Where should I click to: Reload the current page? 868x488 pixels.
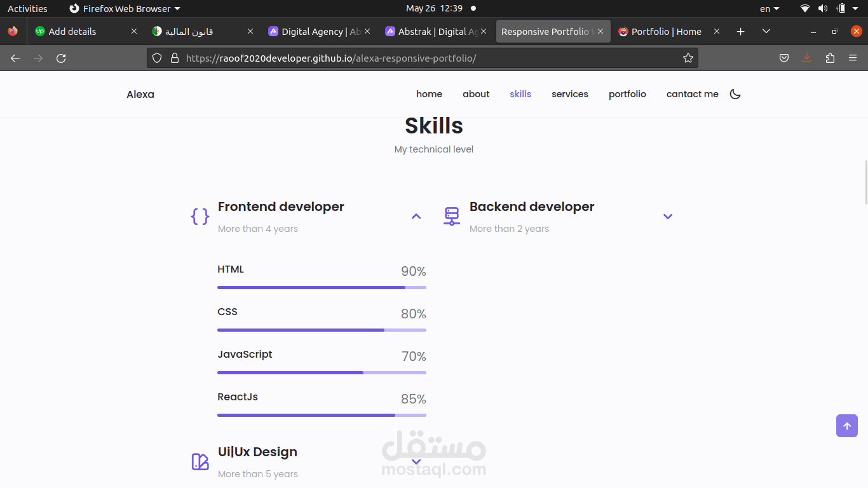(61, 58)
